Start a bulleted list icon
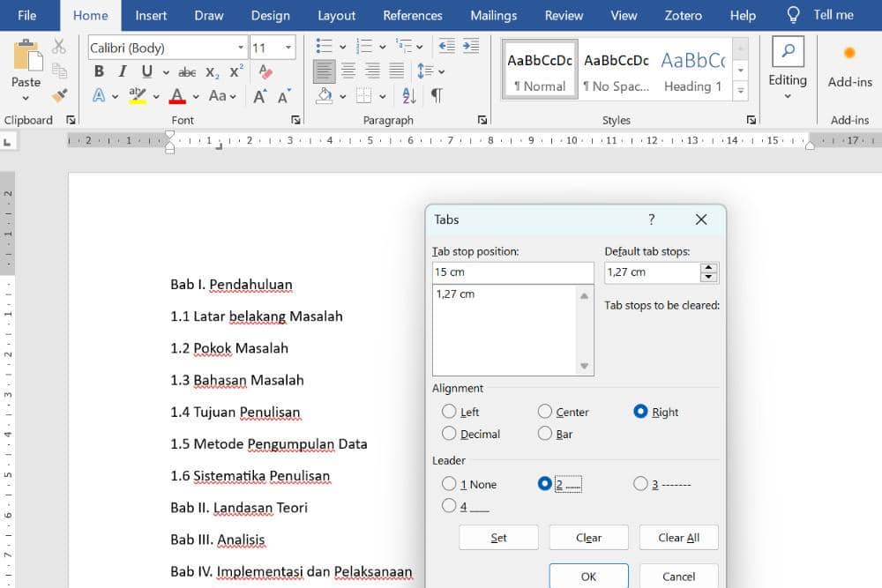This screenshot has width=882, height=588. pyautogui.click(x=324, y=47)
